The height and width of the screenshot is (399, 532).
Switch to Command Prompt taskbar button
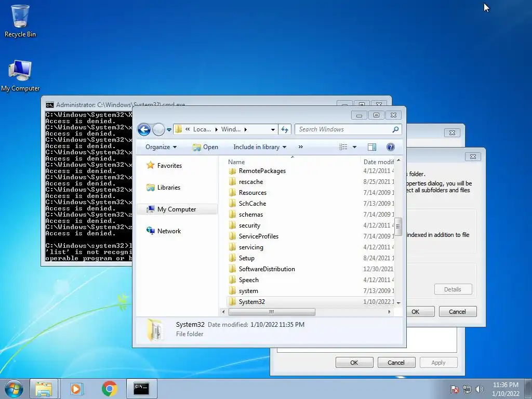(x=141, y=389)
